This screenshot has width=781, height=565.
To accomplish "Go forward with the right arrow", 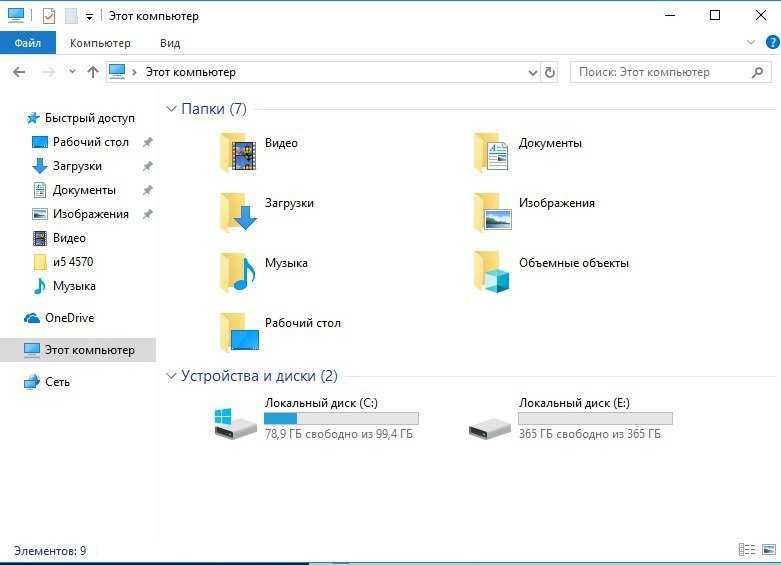I will (48, 72).
